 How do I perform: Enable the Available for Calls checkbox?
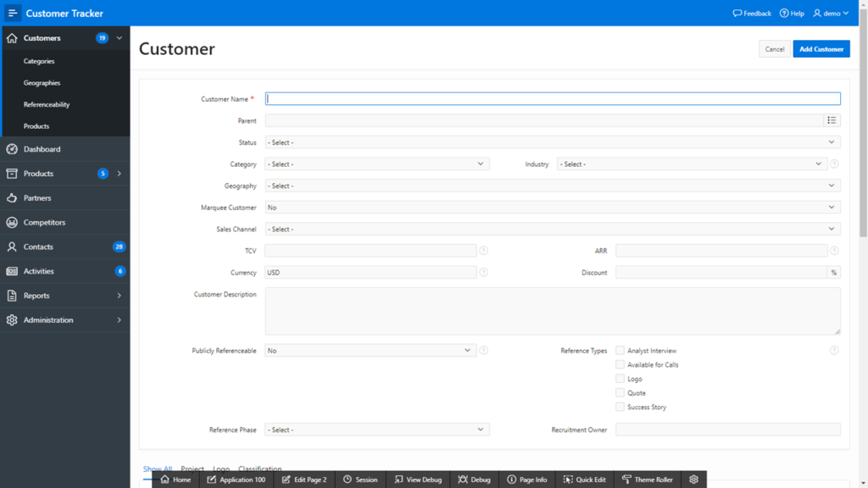[x=620, y=364]
